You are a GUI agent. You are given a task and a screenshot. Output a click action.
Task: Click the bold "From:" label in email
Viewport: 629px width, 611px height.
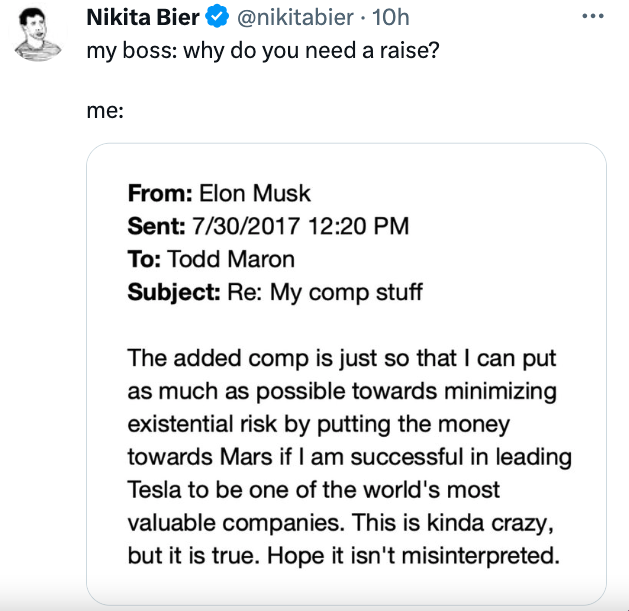[x=160, y=193]
